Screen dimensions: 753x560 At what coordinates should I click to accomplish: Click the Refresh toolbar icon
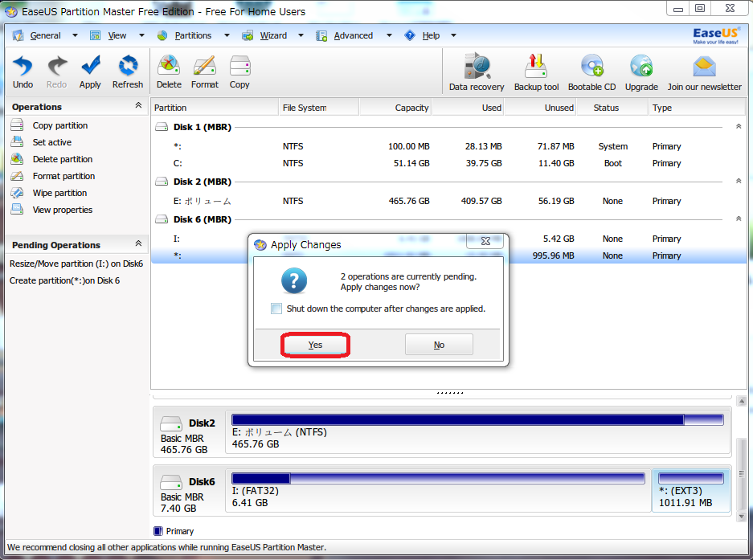[128, 66]
